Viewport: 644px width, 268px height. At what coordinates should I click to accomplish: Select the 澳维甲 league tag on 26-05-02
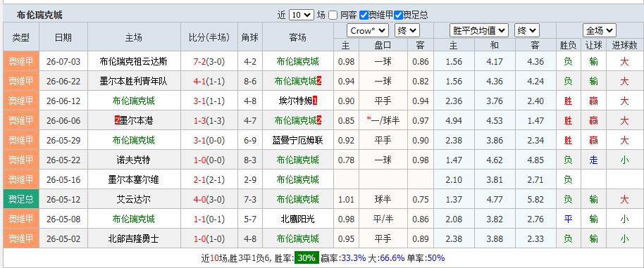(x=21, y=238)
